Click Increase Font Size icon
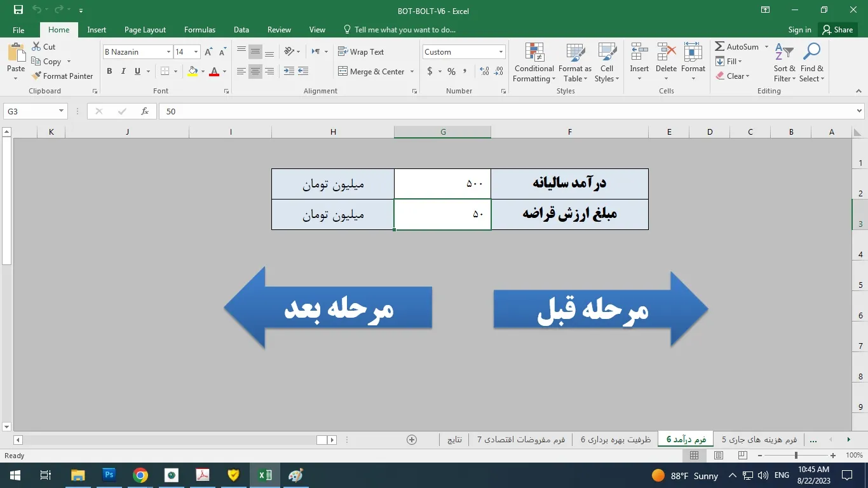 point(208,52)
